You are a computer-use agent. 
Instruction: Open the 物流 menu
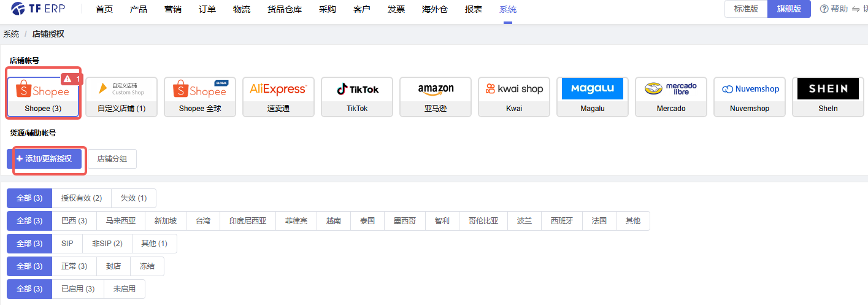coord(242,9)
